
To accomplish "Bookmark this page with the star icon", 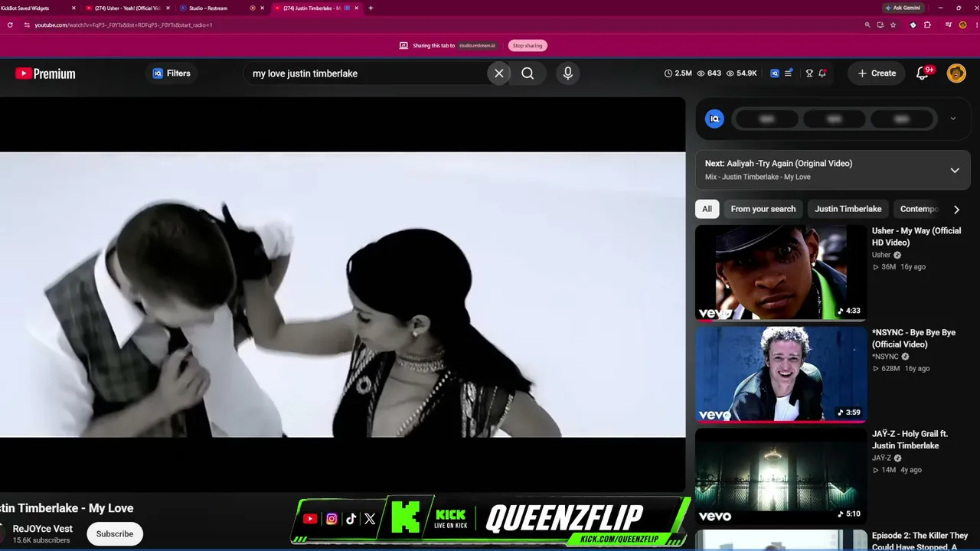I will click(893, 24).
